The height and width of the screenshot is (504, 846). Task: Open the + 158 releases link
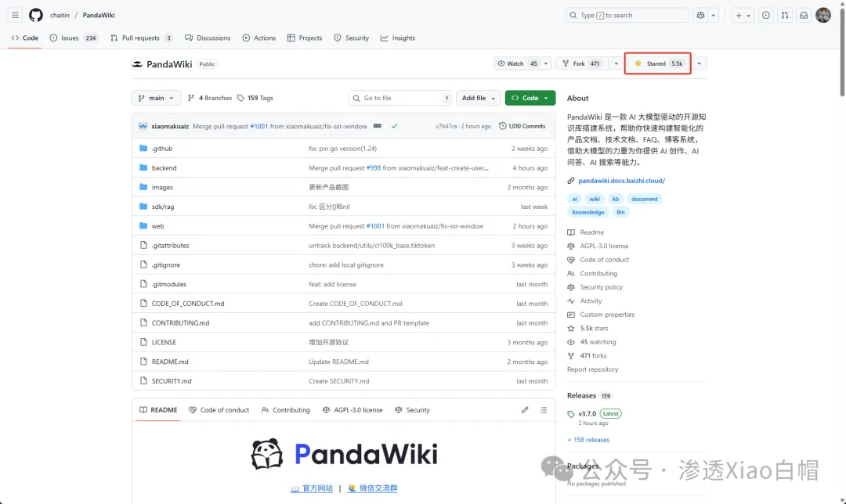click(588, 440)
